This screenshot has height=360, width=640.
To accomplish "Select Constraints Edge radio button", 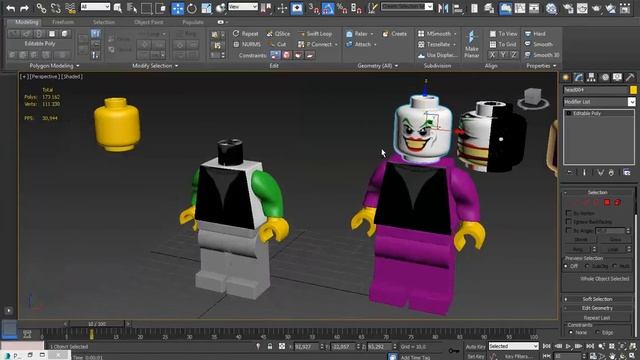I will (x=598, y=333).
